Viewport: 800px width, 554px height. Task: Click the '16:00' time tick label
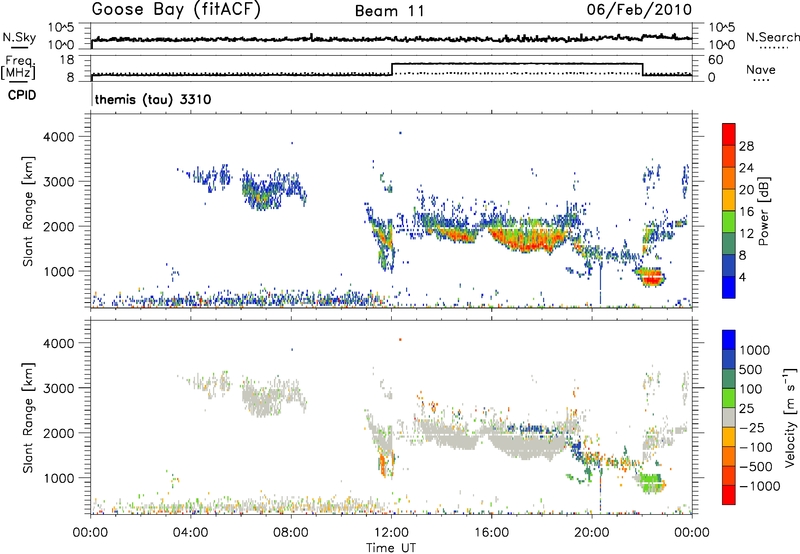click(491, 533)
